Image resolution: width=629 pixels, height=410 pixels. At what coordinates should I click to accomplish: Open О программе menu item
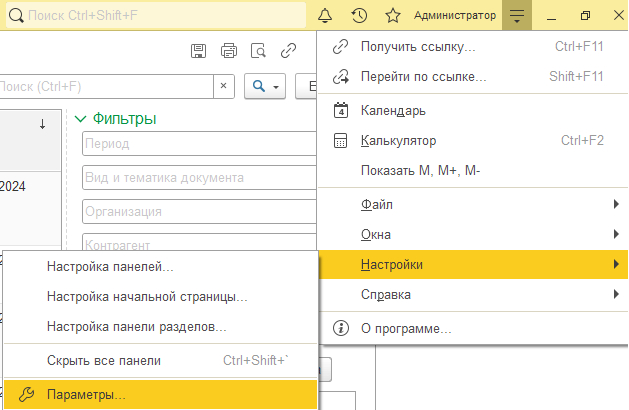point(473,328)
